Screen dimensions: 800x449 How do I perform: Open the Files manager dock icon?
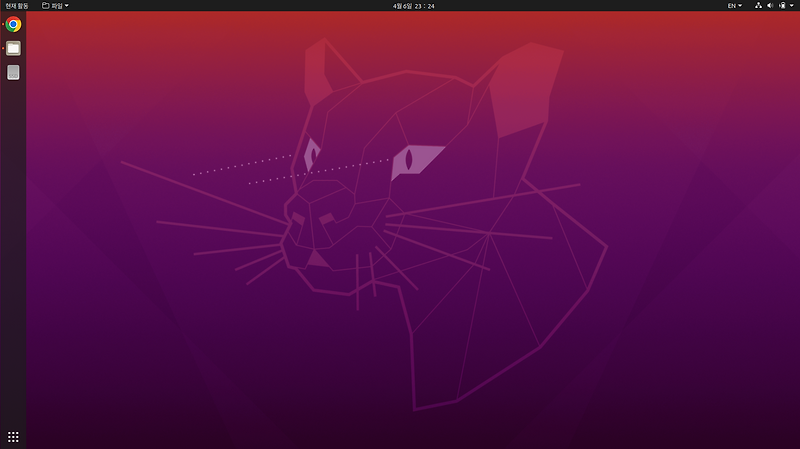[x=13, y=48]
